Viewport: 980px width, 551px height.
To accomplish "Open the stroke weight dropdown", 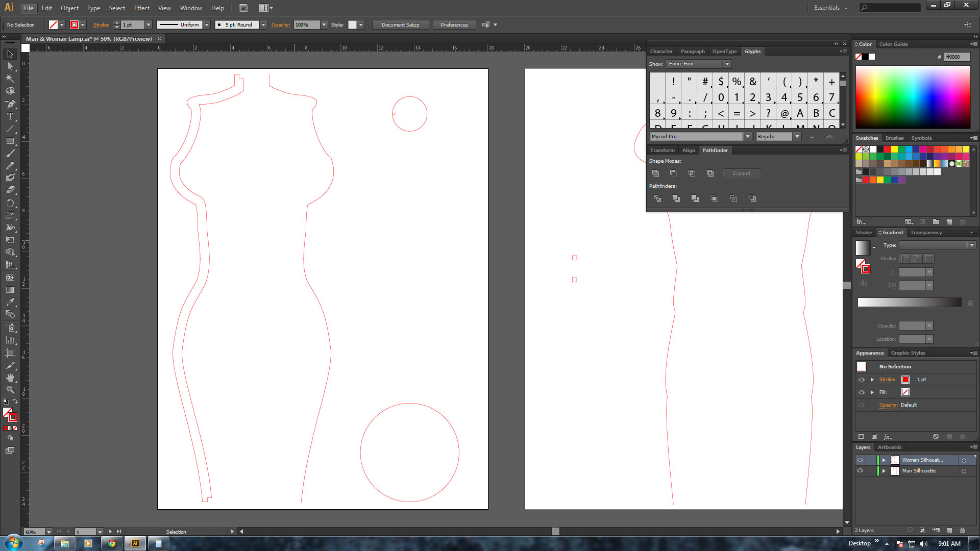I will click(149, 25).
